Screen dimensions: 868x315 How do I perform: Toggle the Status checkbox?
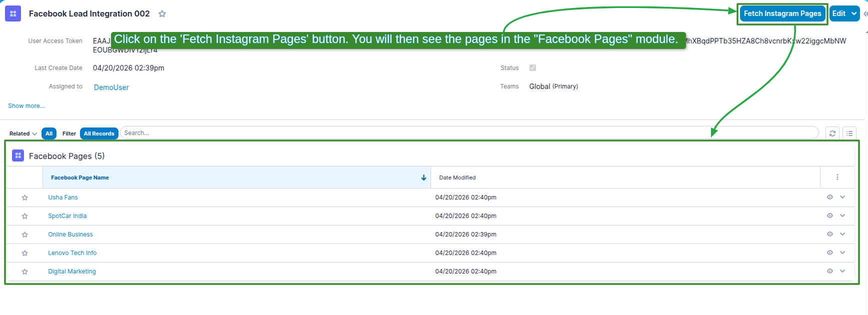tap(532, 68)
